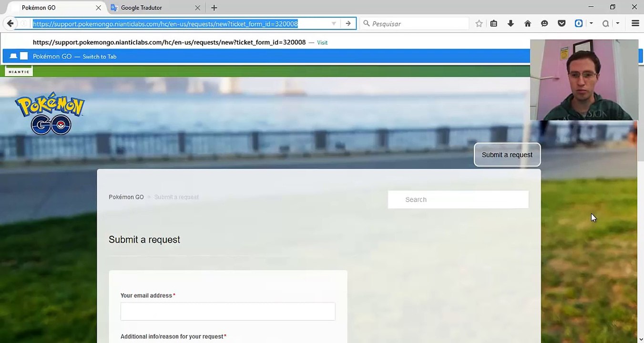
Task: Restore down the browser window
Action: coord(613,7)
